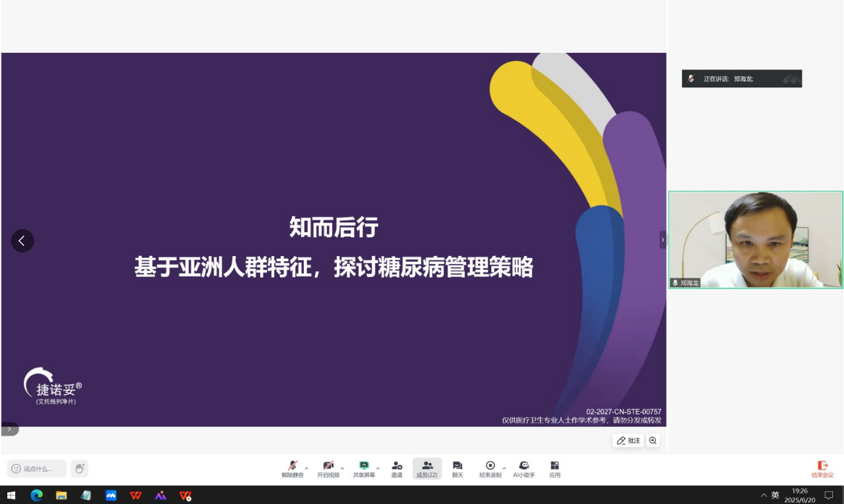Open the 邀请 invite icon
This screenshot has height=504, width=844.
397,469
